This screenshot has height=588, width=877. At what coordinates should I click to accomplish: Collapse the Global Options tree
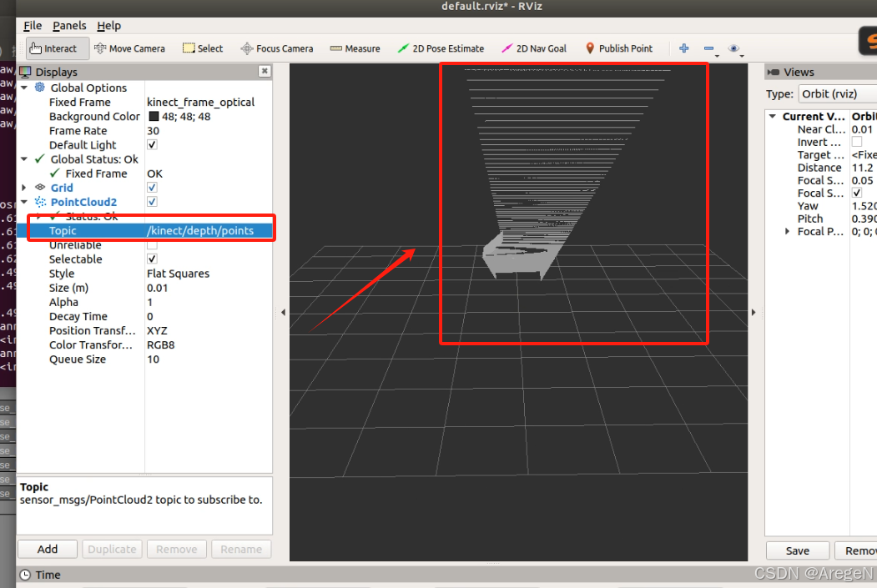[x=24, y=88]
